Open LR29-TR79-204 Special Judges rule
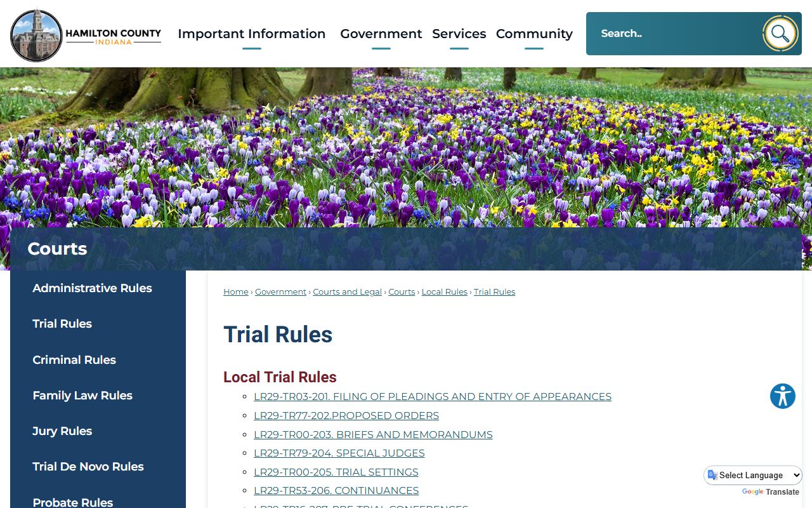The width and height of the screenshot is (812, 508). point(339,453)
